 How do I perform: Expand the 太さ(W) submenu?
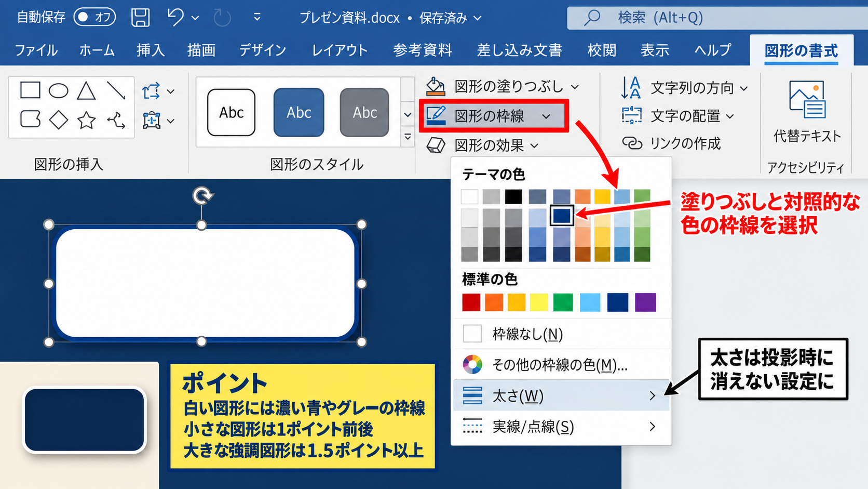[x=561, y=396]
